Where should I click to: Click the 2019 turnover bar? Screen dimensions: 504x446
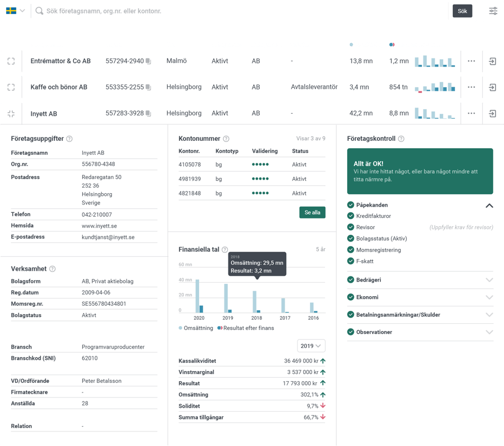(226, 298)
